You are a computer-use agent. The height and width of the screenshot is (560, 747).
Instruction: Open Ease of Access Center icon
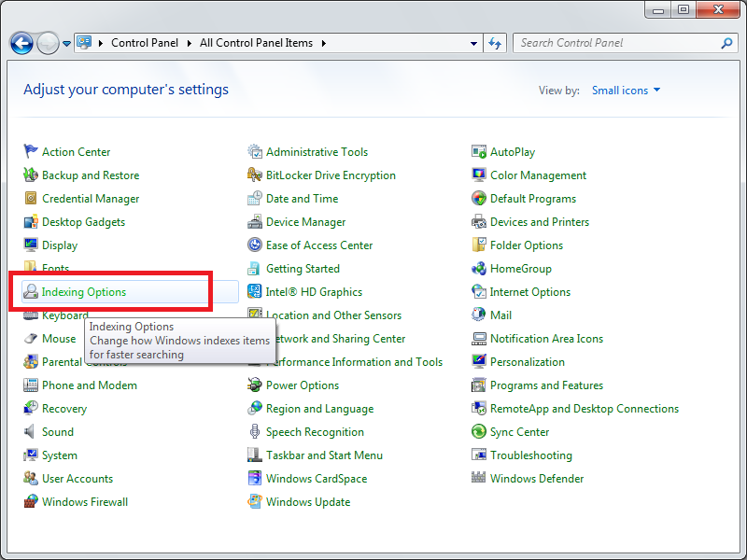click(x=255, y=245)
